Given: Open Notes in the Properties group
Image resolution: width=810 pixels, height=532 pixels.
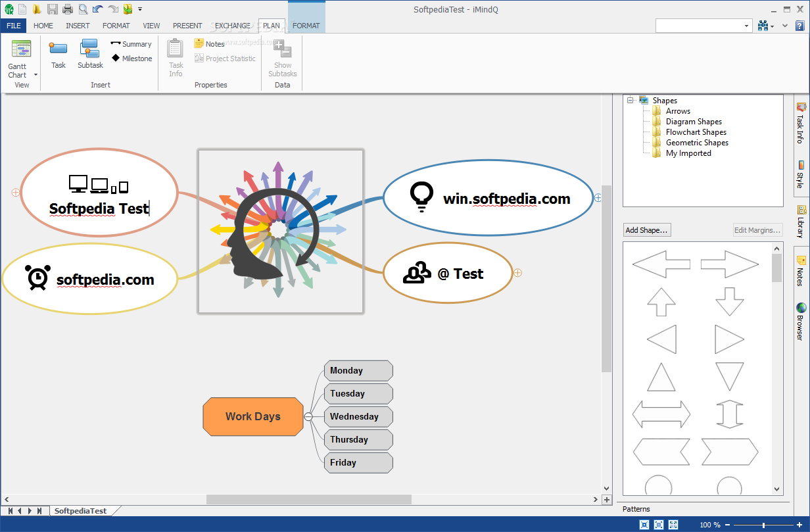Looking at the screenshot, I should (x=210, y=44).
